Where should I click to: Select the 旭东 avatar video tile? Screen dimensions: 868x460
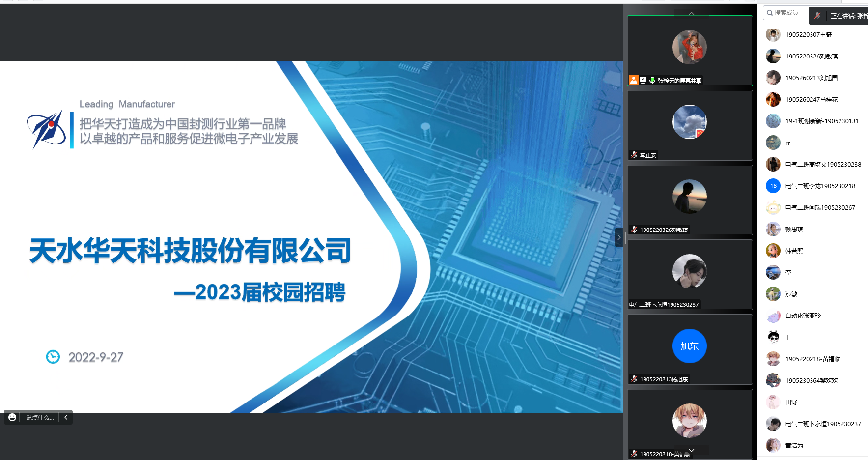[x=689, y=346]
